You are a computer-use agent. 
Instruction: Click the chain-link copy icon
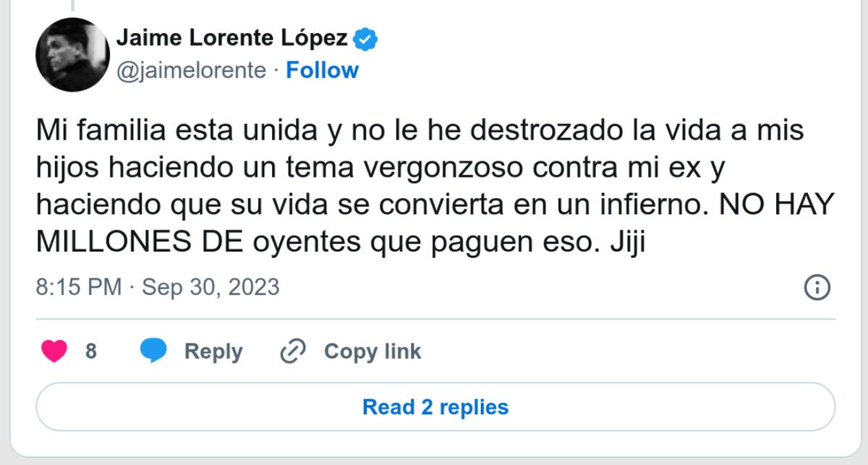pos(294,352)
